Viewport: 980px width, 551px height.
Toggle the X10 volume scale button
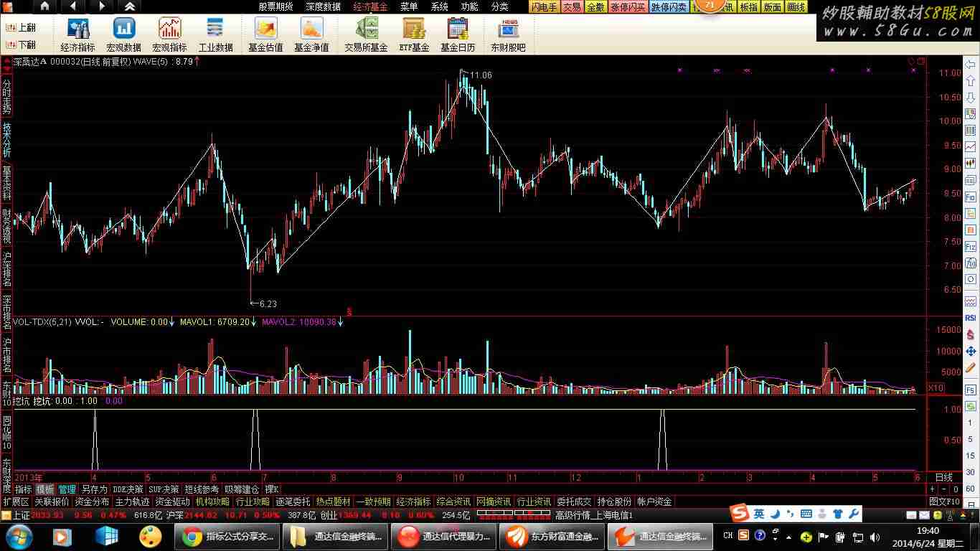(936, 388)
